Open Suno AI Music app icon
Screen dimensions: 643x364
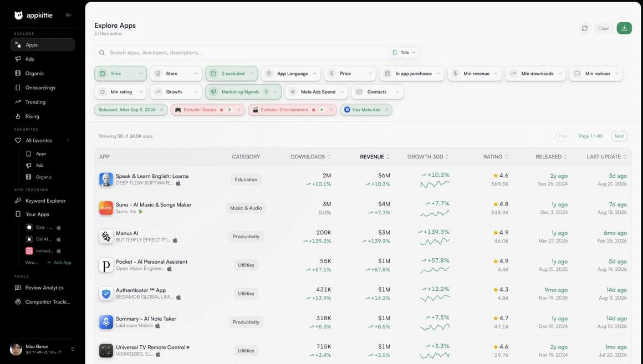coord(106,208)
